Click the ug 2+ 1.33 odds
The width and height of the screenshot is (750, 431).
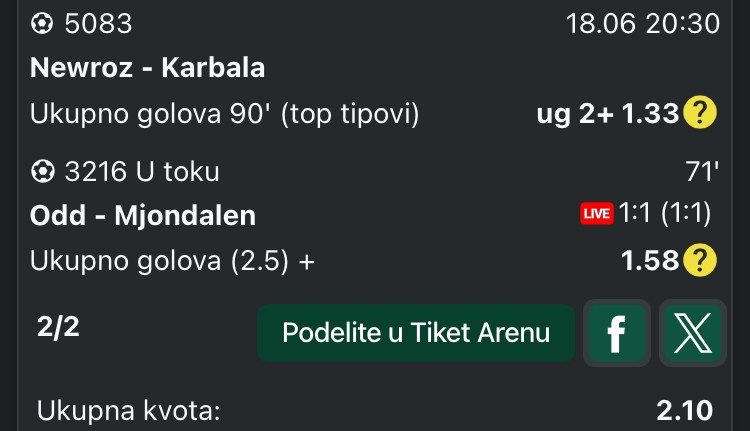click(x=607, y=114)
